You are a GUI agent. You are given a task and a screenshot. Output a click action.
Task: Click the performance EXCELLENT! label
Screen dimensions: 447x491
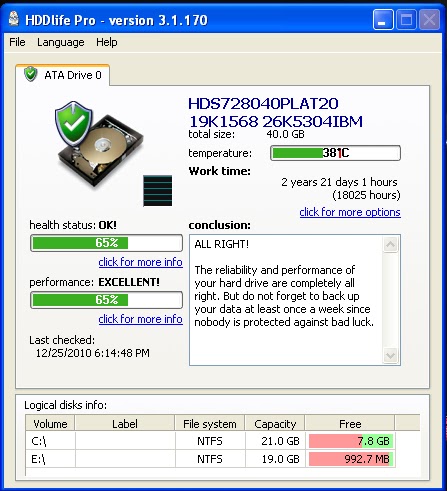[x=129, y=282]
